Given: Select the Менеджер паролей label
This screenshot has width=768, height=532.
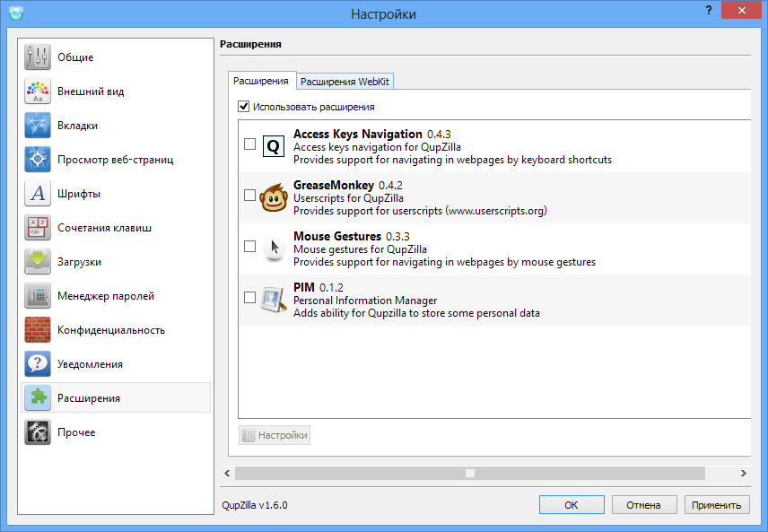Looking at the screenshot, I should tap(106, 296).
